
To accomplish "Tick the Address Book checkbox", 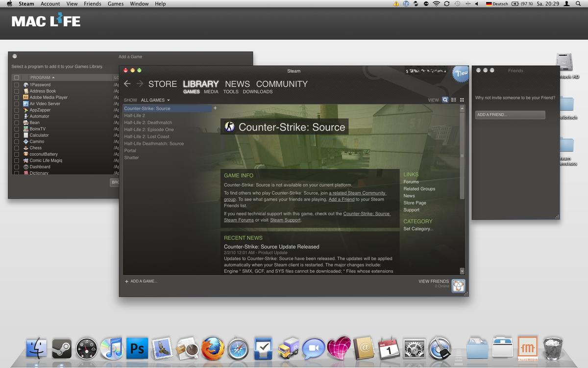I will point(17,91).
